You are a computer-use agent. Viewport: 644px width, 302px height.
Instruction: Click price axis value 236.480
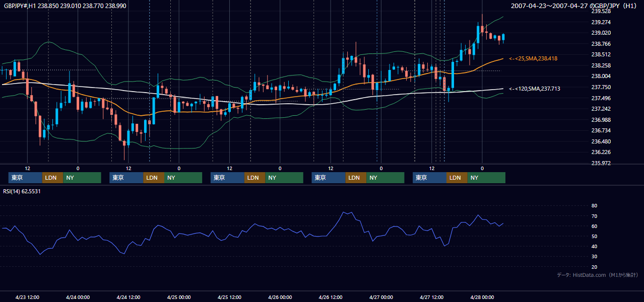(601, 141)
